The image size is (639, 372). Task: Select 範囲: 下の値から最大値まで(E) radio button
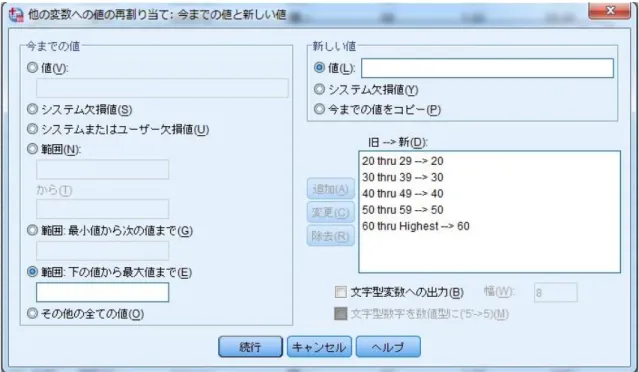point(32,272)
